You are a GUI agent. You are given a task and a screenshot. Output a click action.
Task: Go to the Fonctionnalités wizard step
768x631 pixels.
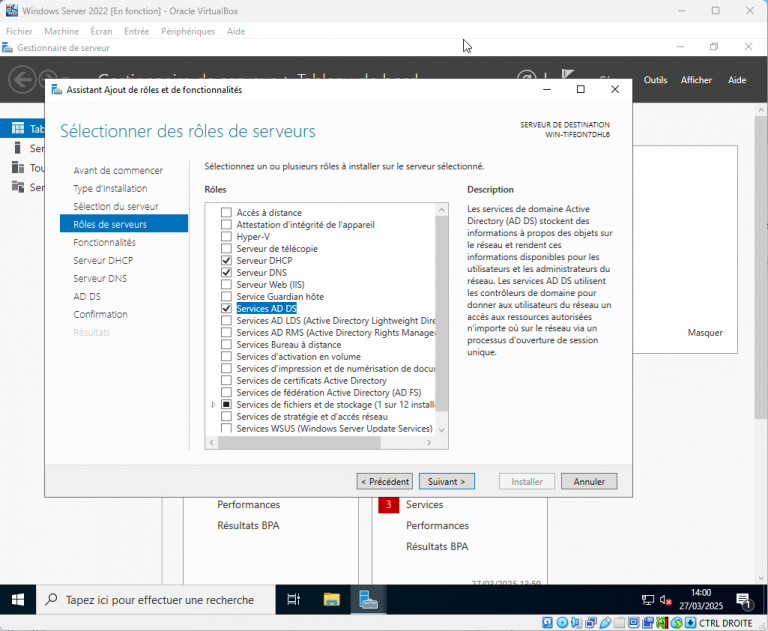click(x=104, y=242)
